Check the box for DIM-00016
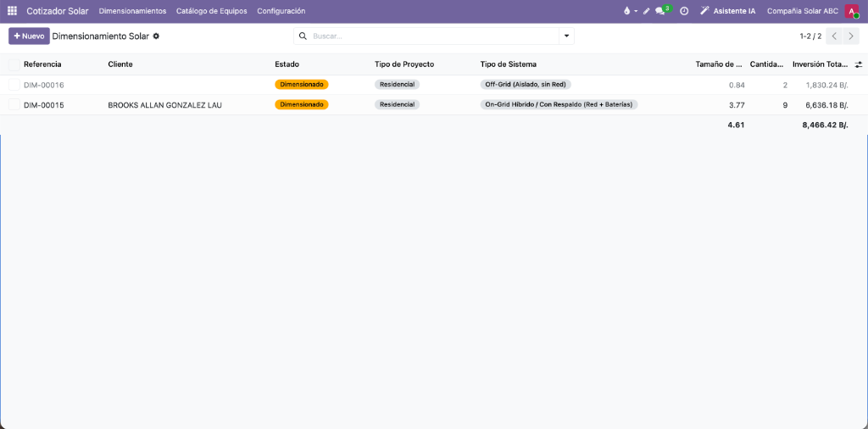The width and height of the screenshot is (868, 429). pos(14,85)
